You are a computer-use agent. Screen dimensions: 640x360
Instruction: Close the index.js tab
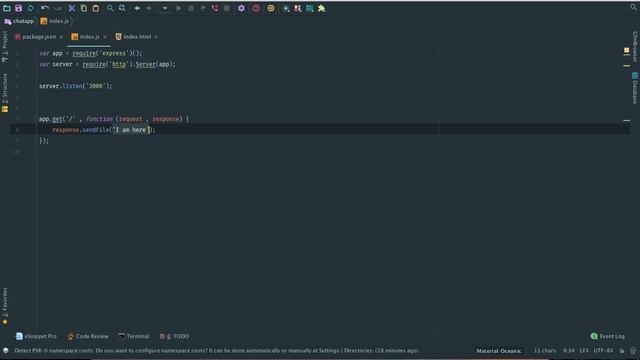pyautogui.click(x=105, y=37)
